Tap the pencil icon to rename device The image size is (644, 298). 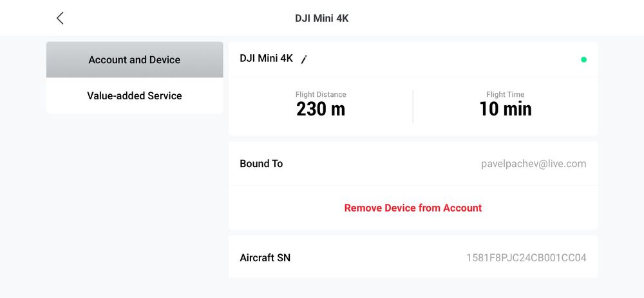pos(304,59)
